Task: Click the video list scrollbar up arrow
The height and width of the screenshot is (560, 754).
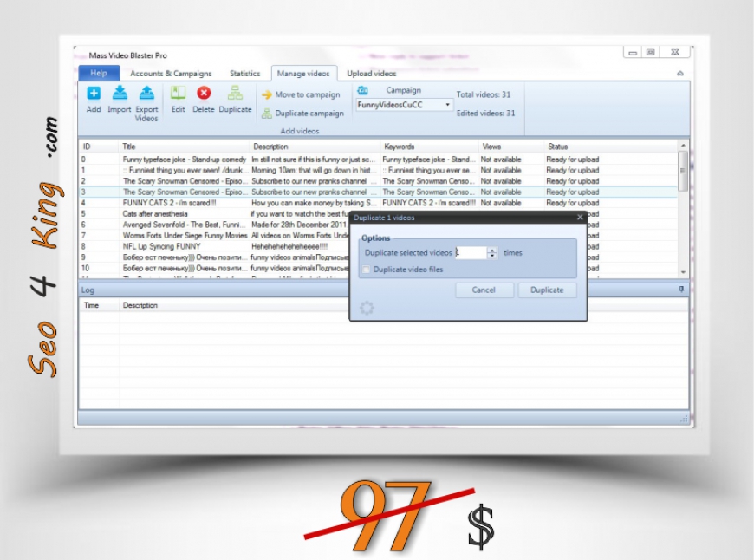Action: coord(683,146)
